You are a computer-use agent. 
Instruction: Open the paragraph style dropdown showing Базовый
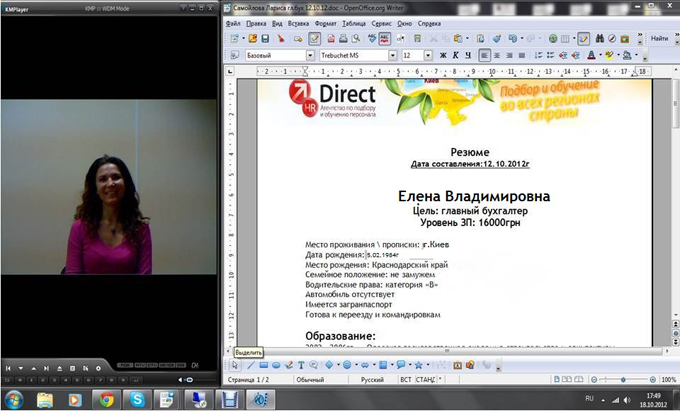tap(307, 56)
